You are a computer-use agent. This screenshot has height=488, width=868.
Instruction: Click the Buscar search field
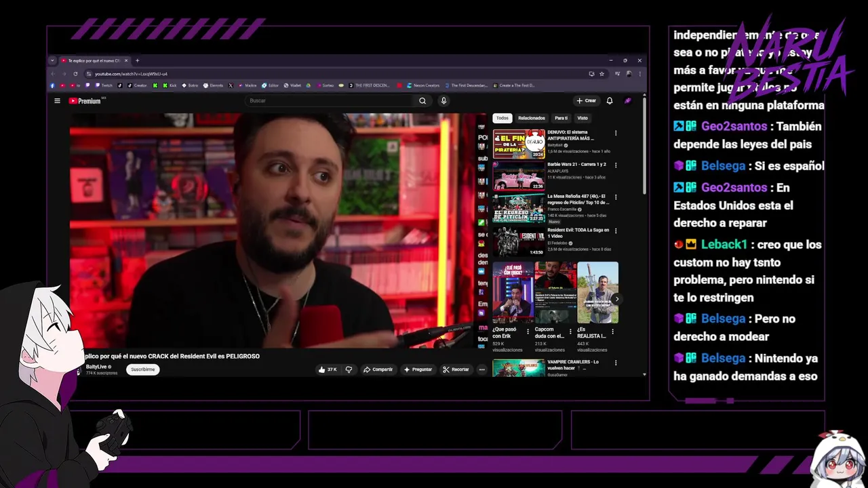(x=330, y=101)
